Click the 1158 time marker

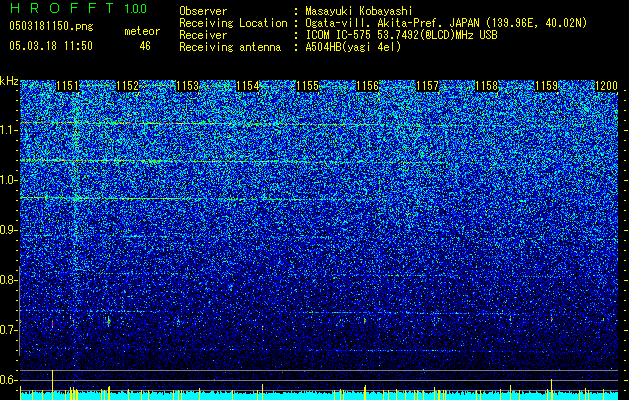pyautogui.click(x=487, y=86)
